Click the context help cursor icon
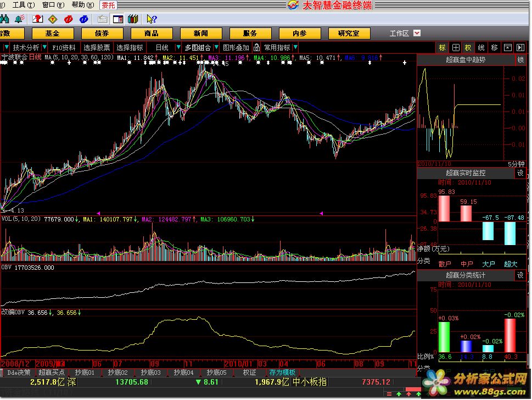532x400 pixels. (x=152, y=19)
